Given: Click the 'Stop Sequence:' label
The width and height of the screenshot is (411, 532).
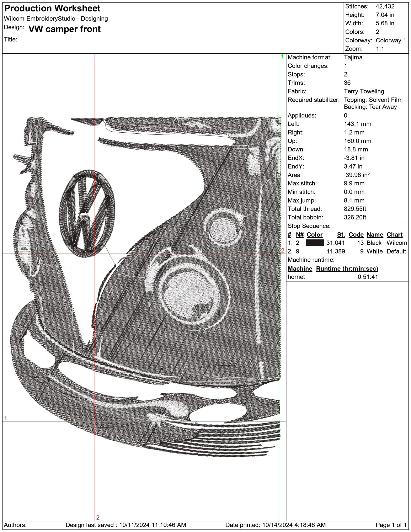Looking at the screenshot, I should [309, 226].
